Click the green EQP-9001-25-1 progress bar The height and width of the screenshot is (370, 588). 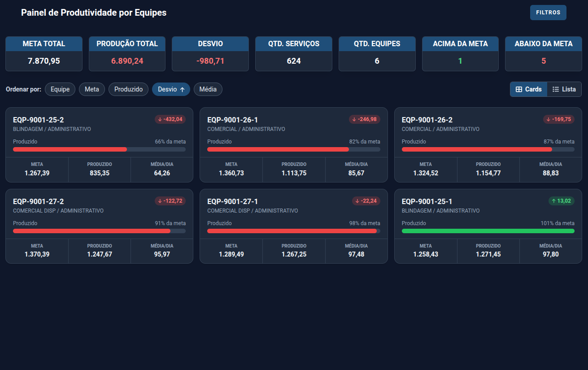(x=488, y=231)
